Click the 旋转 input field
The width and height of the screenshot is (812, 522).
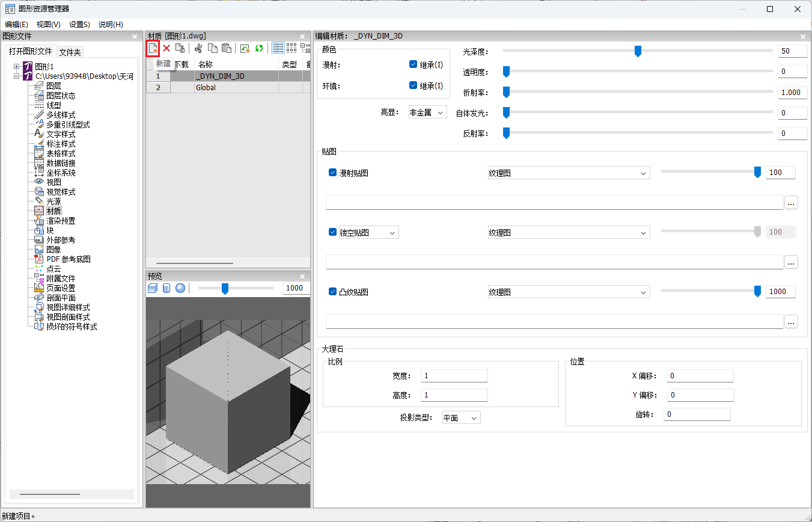tap(697, 414)
